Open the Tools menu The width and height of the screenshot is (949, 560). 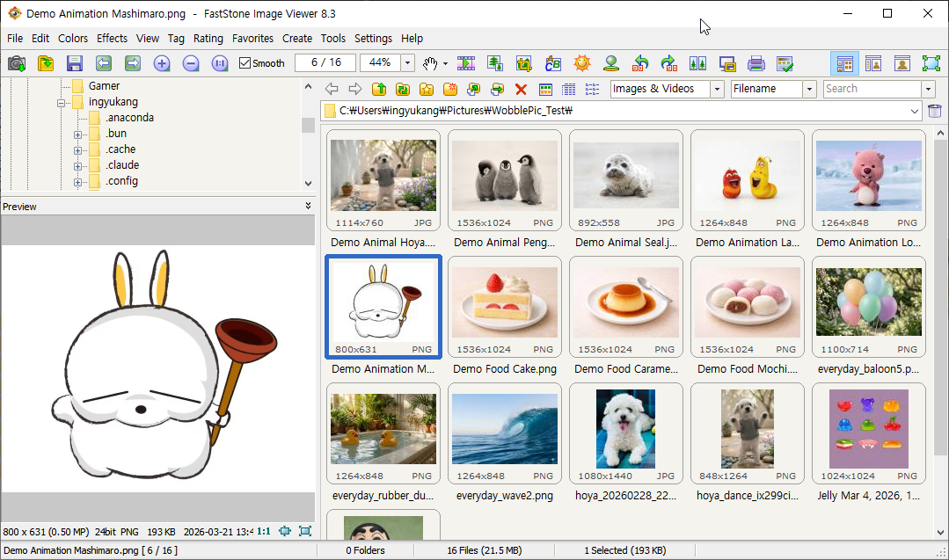332,38
